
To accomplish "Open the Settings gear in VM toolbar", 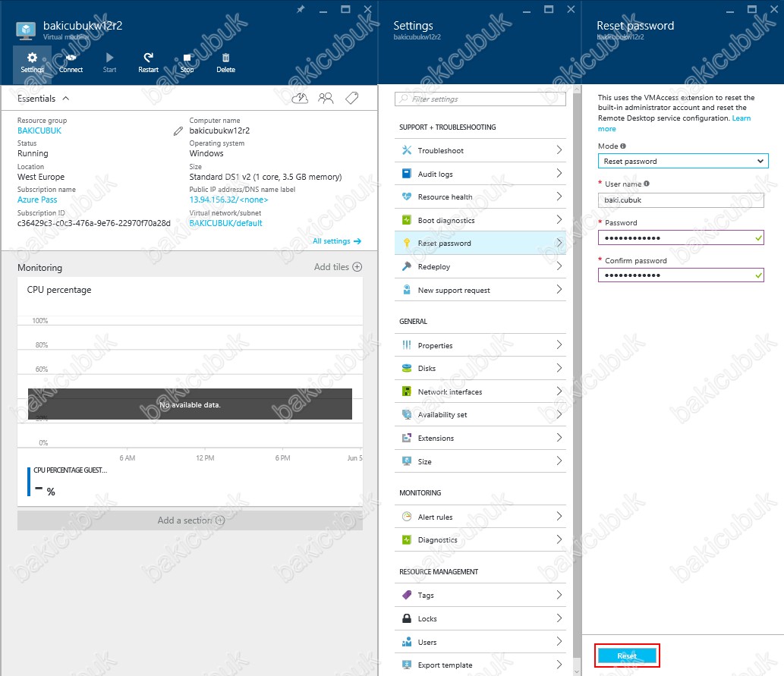I will (x=32, y=63).
